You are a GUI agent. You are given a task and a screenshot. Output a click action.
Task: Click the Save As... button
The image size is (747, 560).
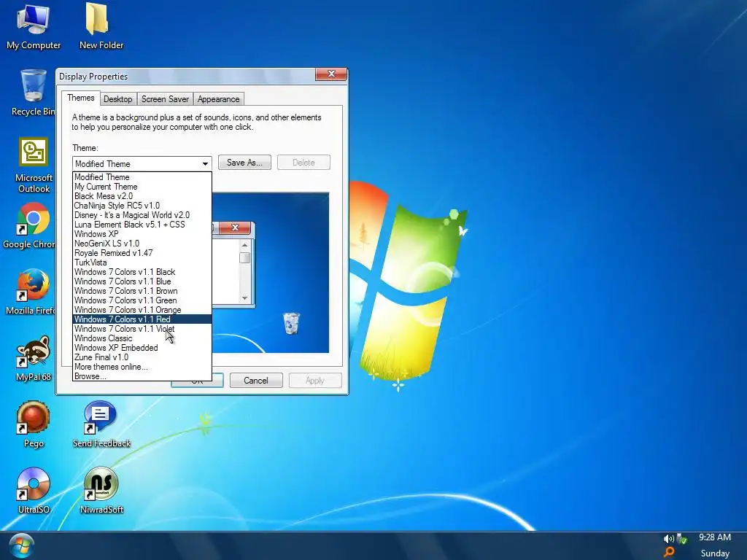pyautogui.click(x=244, y=163)
